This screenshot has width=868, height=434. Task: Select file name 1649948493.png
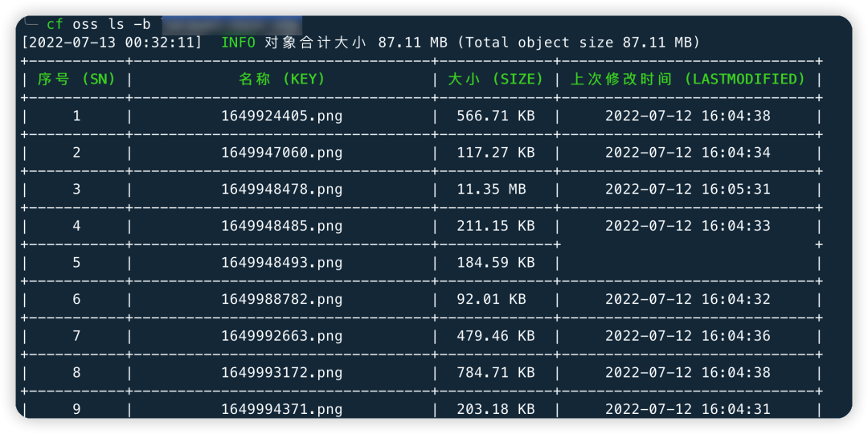coord(282,262)
